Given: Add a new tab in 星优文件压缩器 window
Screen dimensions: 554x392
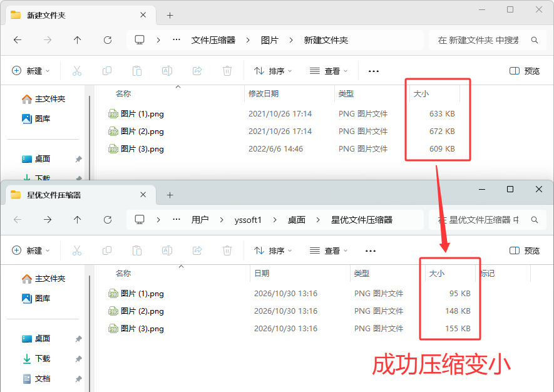Looking at the screenshot, I should point(170,195).
